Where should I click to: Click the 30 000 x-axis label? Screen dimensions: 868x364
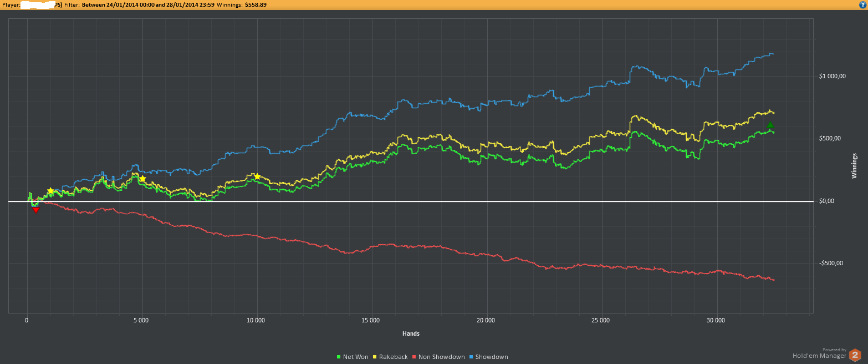[x=716, y=321]
